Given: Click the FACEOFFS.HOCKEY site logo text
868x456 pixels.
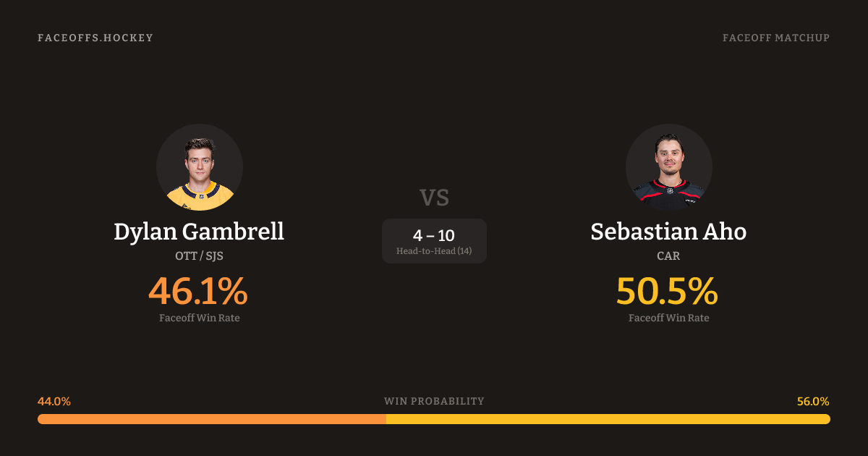Looking at the screenshot, I should (x=95, y=38).
